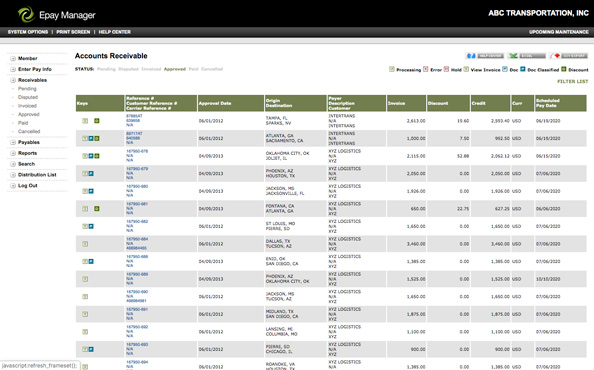The image size is (594, 370).
Task: Select Approved in the STATUS filter row
Action: point(175,69)
